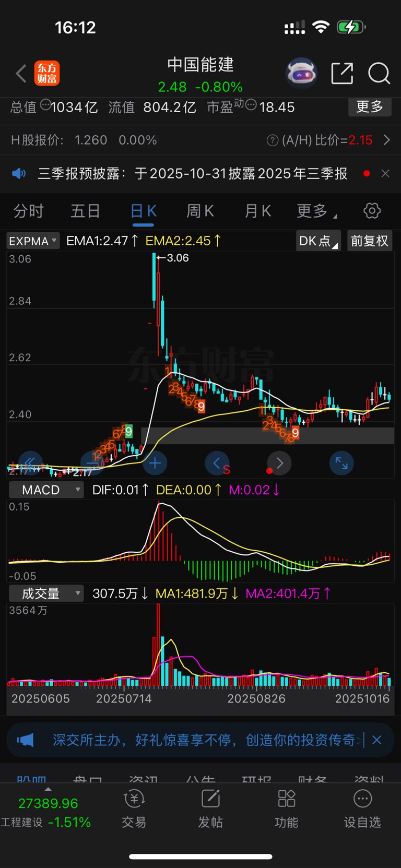Tap the MA2:401.4万 value
Viewport: 401px width, 868px height.
(288, 593)
